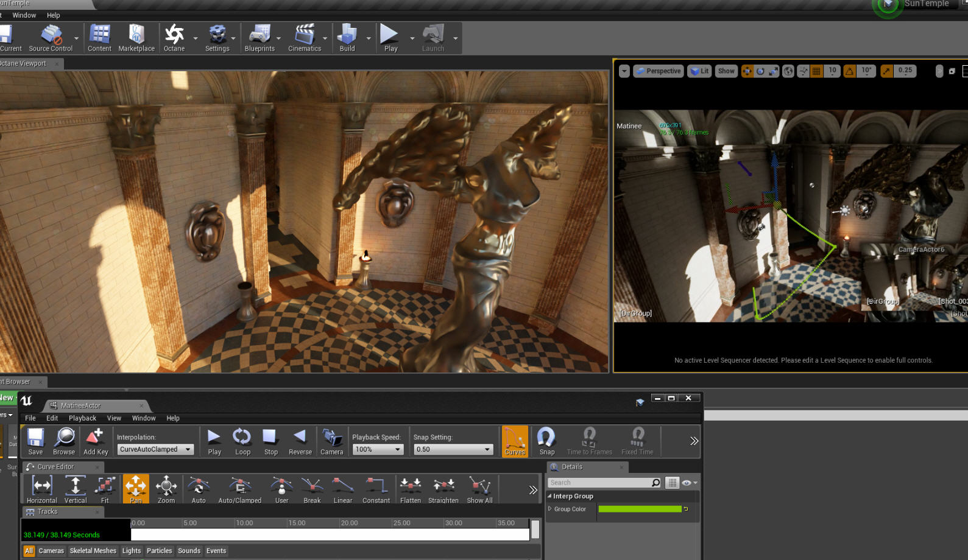Set curve tangent to Constant

coord(376,489)
